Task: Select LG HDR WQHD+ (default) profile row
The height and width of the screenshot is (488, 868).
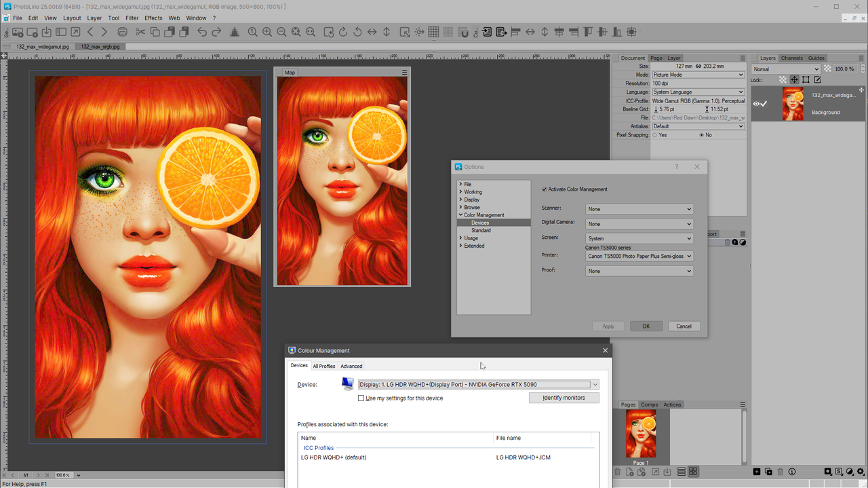Action: pyautogui.click(x=448, y=457)
